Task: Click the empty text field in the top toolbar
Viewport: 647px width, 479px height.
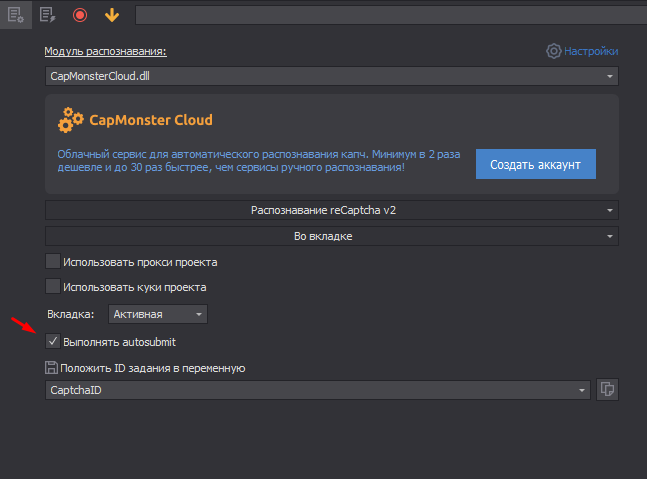Action: [x=390, y=15]
